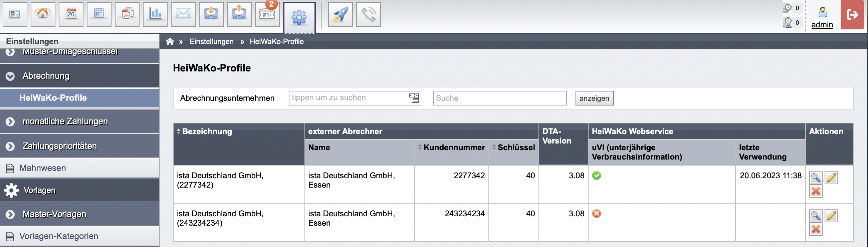Viewport: 868px width, 247px height.
Task: Open list icon in Abrechnungsunternehmen field
Action: 414,98
